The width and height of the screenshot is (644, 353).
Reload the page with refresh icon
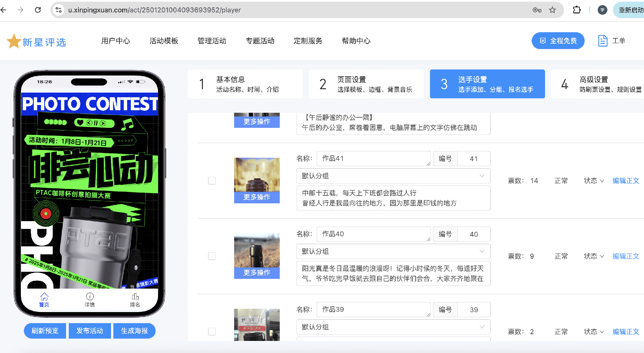(x=38, y=10)
